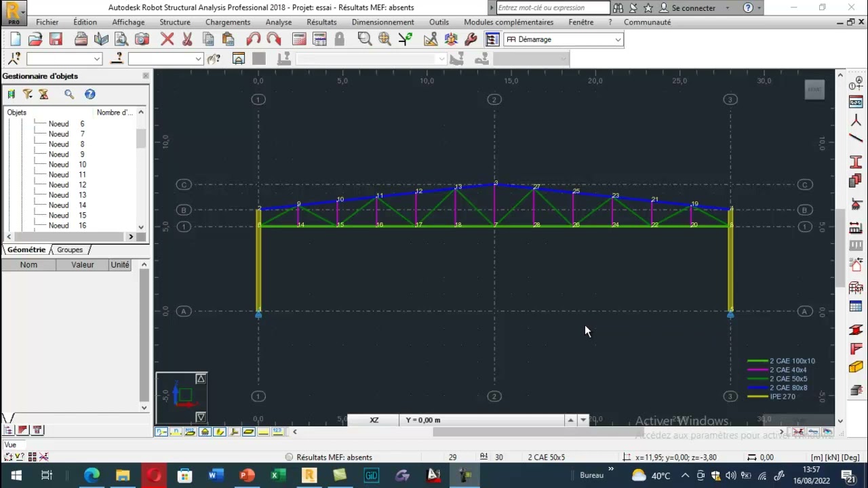Open the Microsoft Word taskbar icon
This screenshot has height=488, width=868.
(216, 475)
